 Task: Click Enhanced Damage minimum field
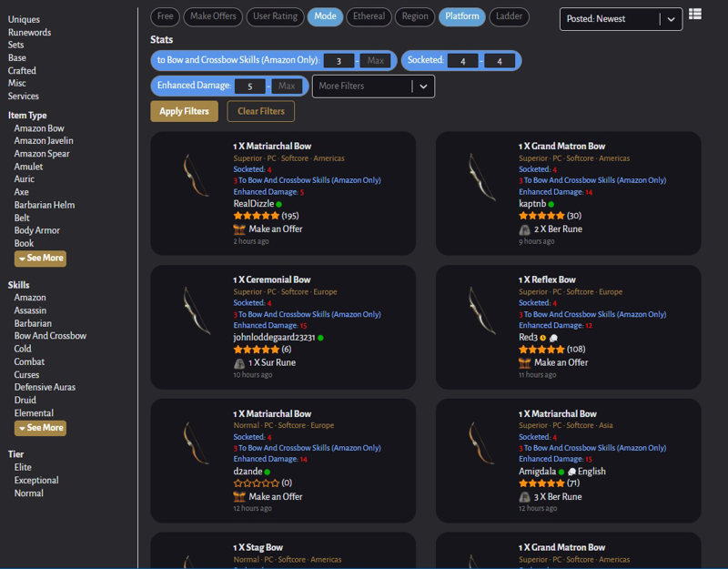(249, 86)
